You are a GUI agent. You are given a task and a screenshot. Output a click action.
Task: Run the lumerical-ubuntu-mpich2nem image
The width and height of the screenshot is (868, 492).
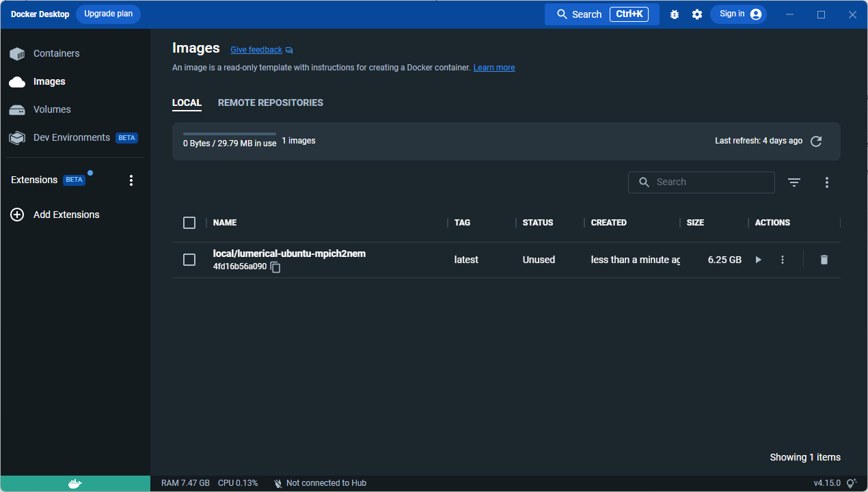click(x=758, y=260)
